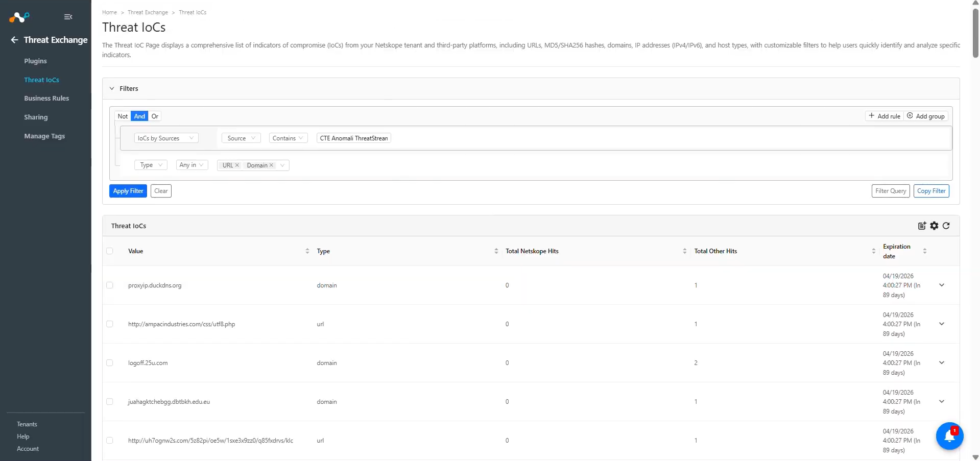This screenshot has height=461, width=980.
Task: Click the vertical page scrollbar
Action: click(x=975, y=33)
